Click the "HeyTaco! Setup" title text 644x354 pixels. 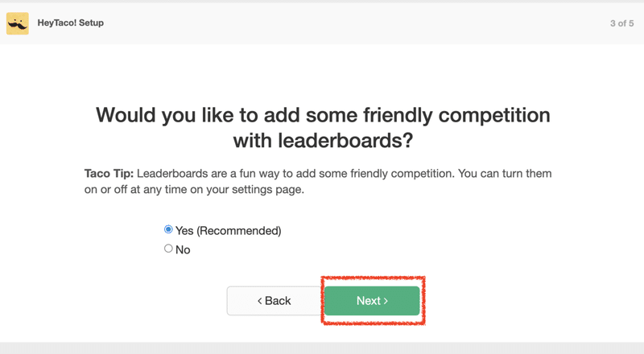point(70,23)
